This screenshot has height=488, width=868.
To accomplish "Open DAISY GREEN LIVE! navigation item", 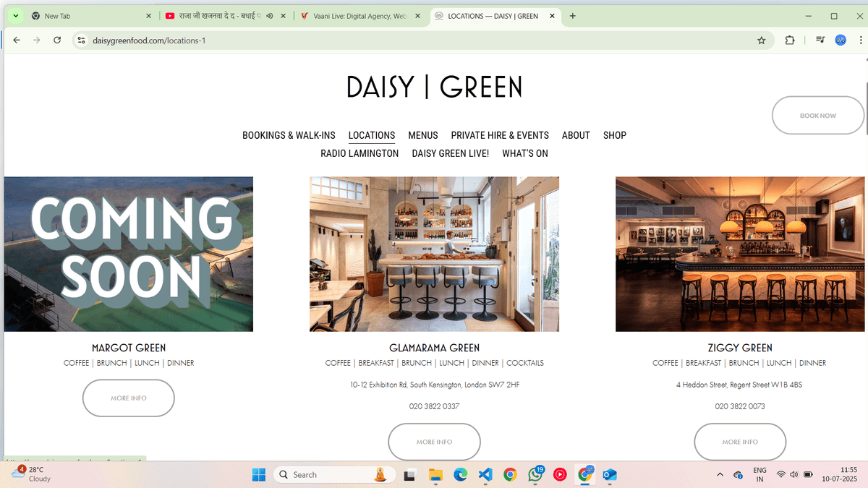I will point(451,153).
